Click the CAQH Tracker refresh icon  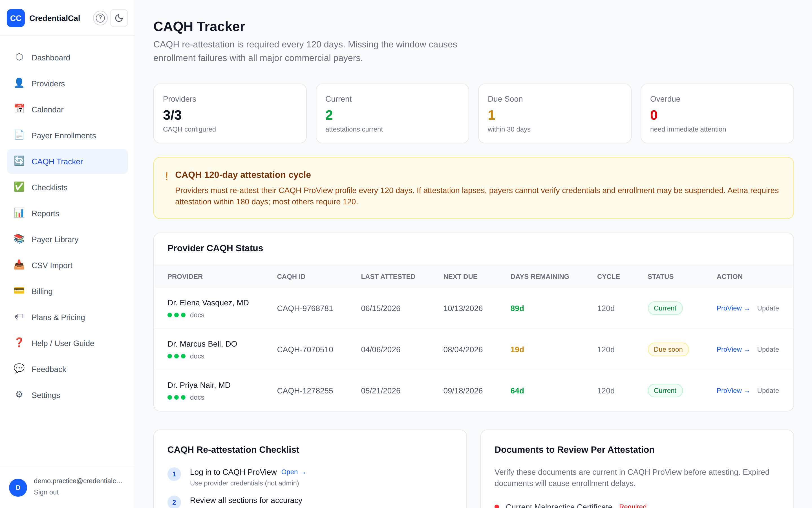point(19,161)
